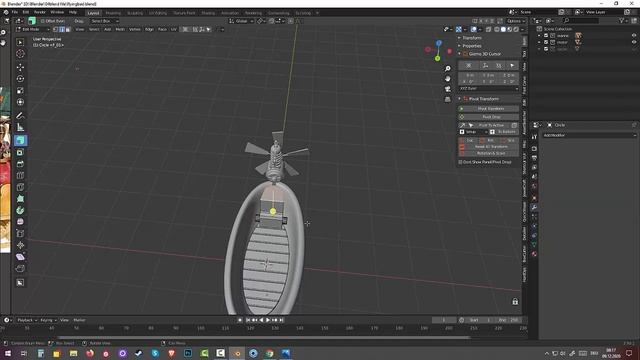Open the Render menu
640x360 pixels.
pos(40,12)
